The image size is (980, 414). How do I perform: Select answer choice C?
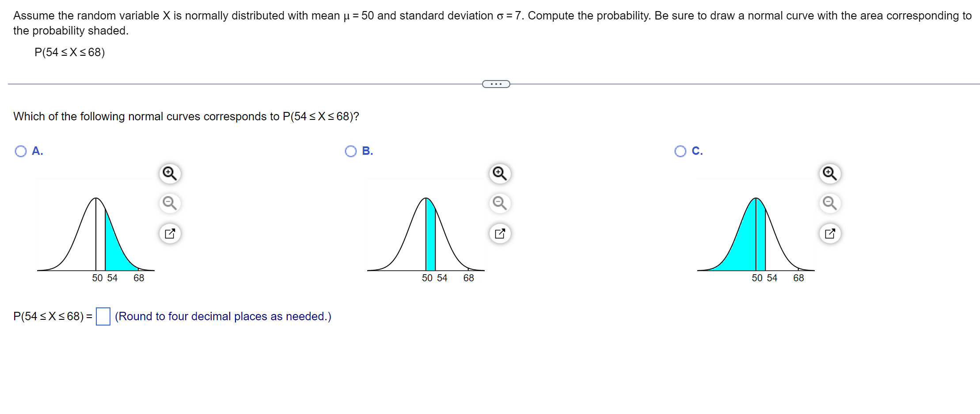tap(680, 151)
